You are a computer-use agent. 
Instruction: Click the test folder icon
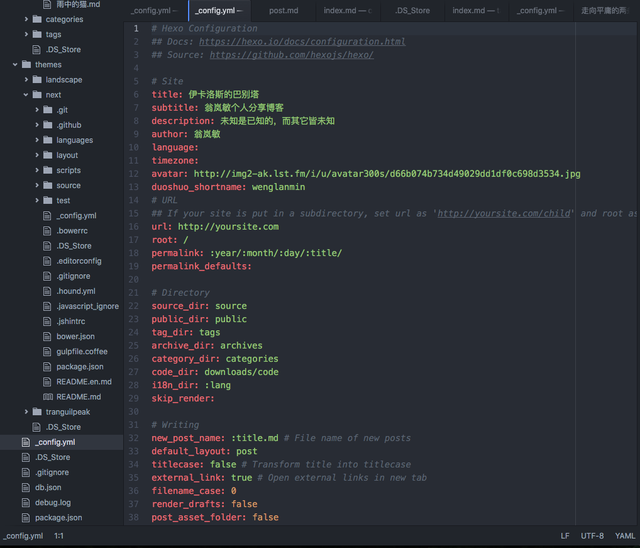pyautogui.click(x=48, y=200)
